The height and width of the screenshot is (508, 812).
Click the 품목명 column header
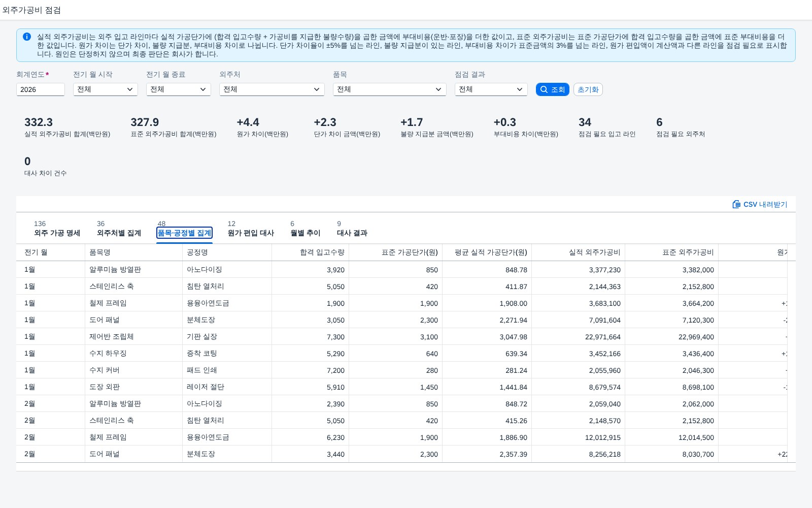(x=134, y=252)
